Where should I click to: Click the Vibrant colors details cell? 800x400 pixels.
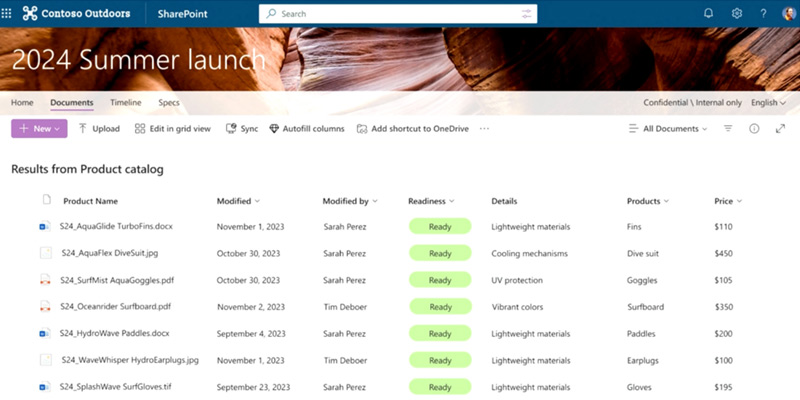(517, 307)
